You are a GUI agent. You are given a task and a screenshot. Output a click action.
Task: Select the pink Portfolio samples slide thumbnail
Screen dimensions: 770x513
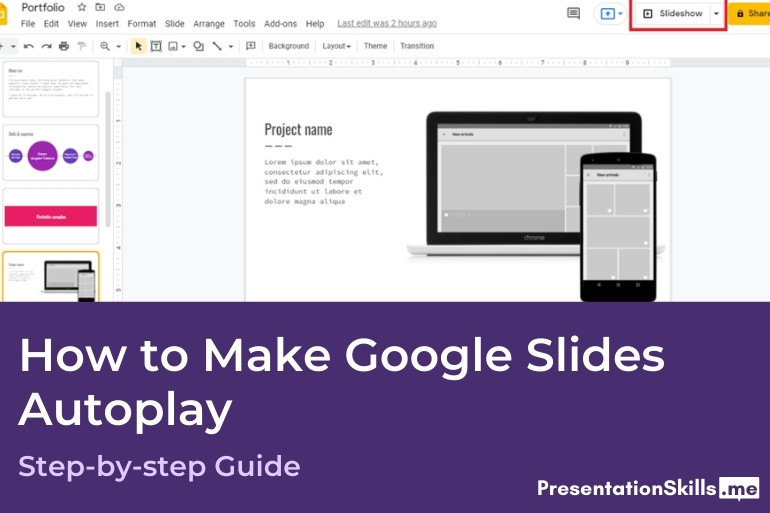(x=51, y=216)
